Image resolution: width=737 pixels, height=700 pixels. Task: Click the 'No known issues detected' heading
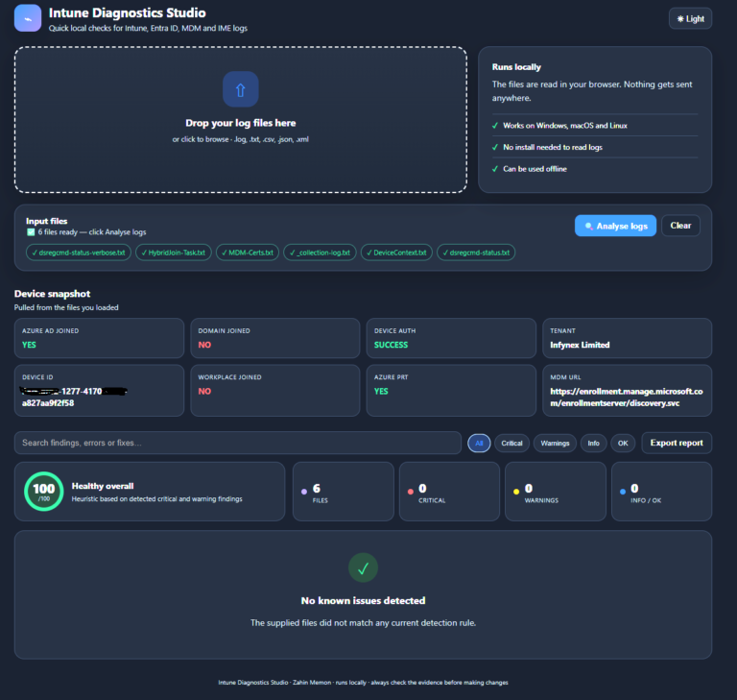[x=363, y=601]
